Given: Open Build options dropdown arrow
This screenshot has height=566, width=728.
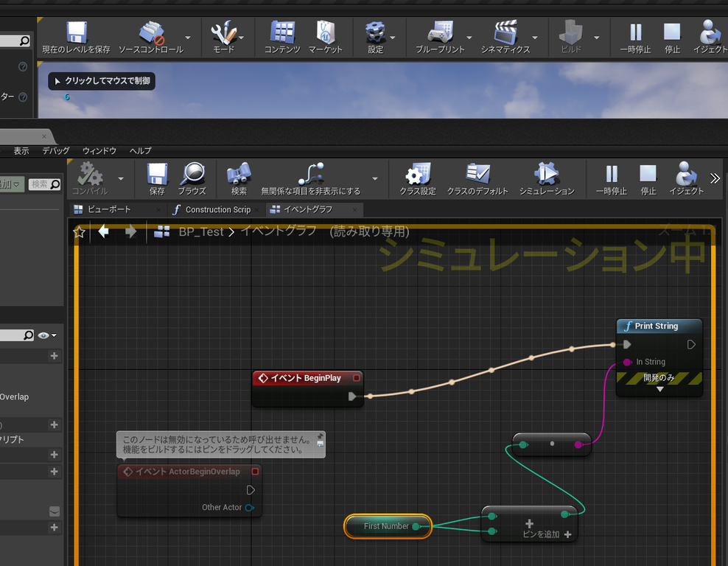Looking at the screenshot, I should [x=597, y=38].
